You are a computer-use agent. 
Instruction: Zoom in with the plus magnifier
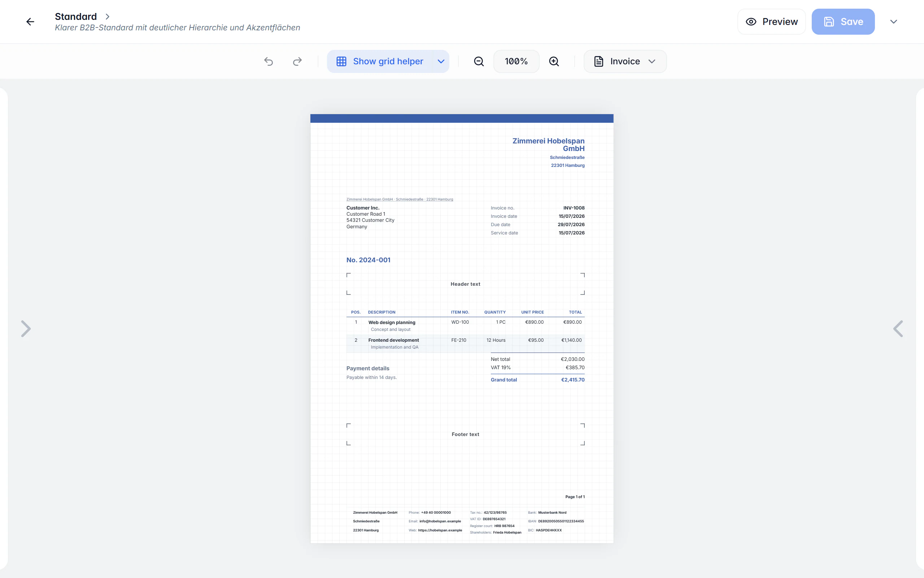tap(554, 61)
